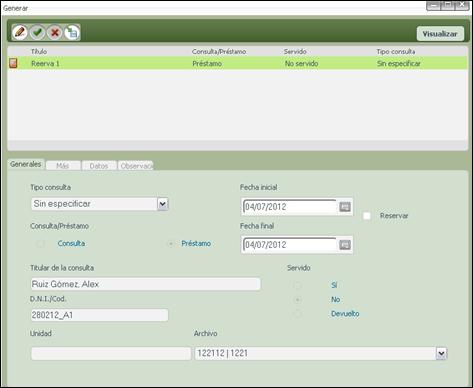Expand the Archivo dropdown arrow

click(x=441, y=353)
